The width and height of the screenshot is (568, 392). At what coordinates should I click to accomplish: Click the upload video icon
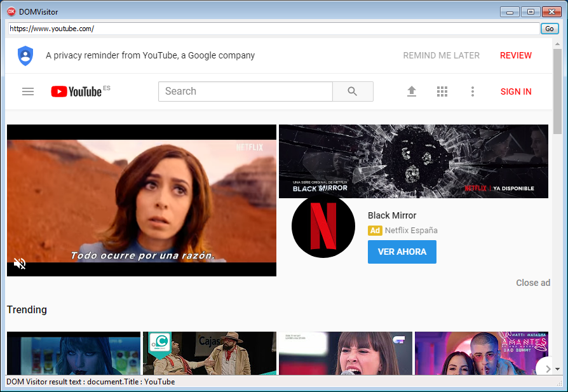click(x=412, y=91)
